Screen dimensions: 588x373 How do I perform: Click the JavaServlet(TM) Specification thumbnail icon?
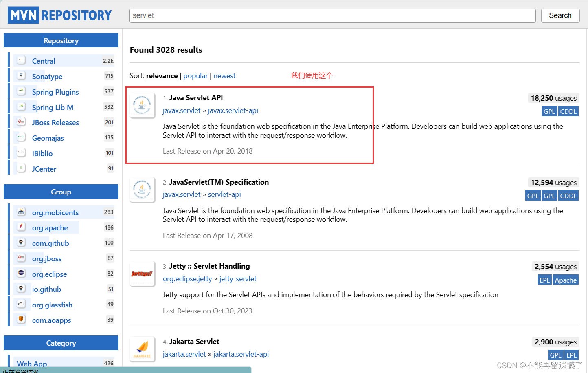[142, 190]
